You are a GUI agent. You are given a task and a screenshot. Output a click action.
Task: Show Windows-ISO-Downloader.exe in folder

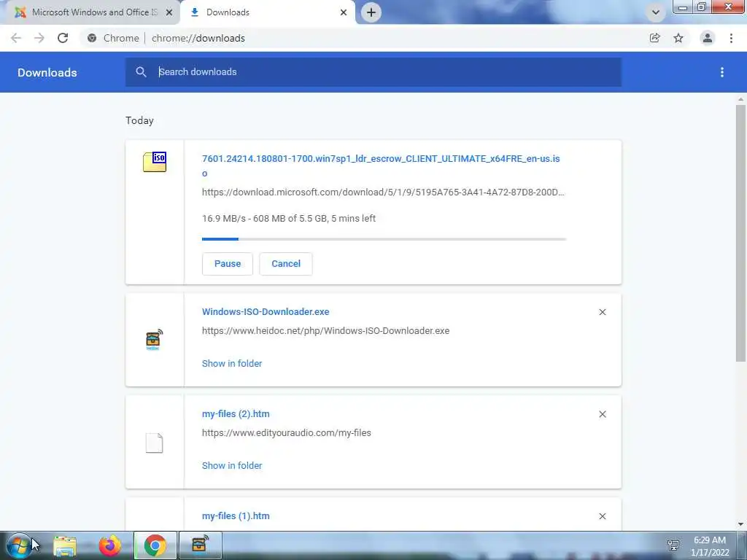coord(232,364)
